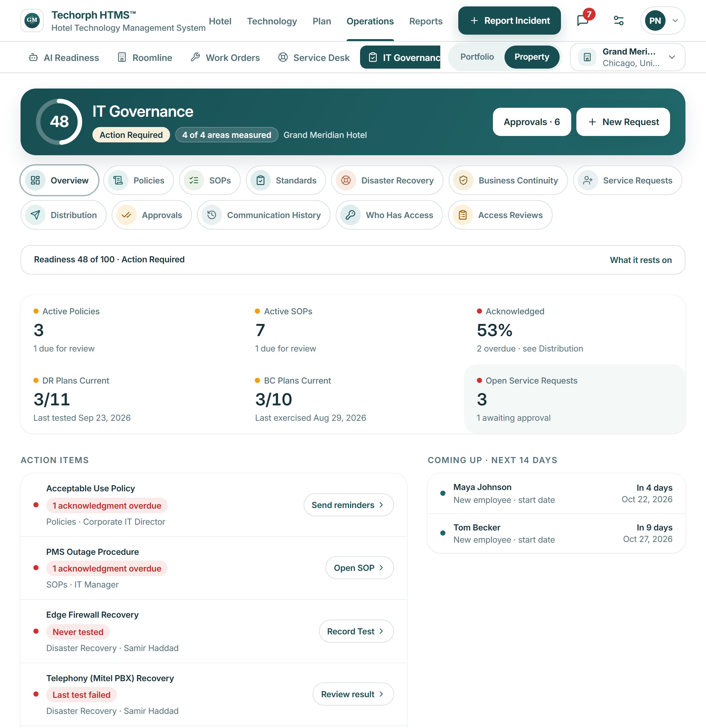The width and height of the screenshot is (706, 728).
Task: Click the Standards clipboard icon
Action: (x=261, y=181)
